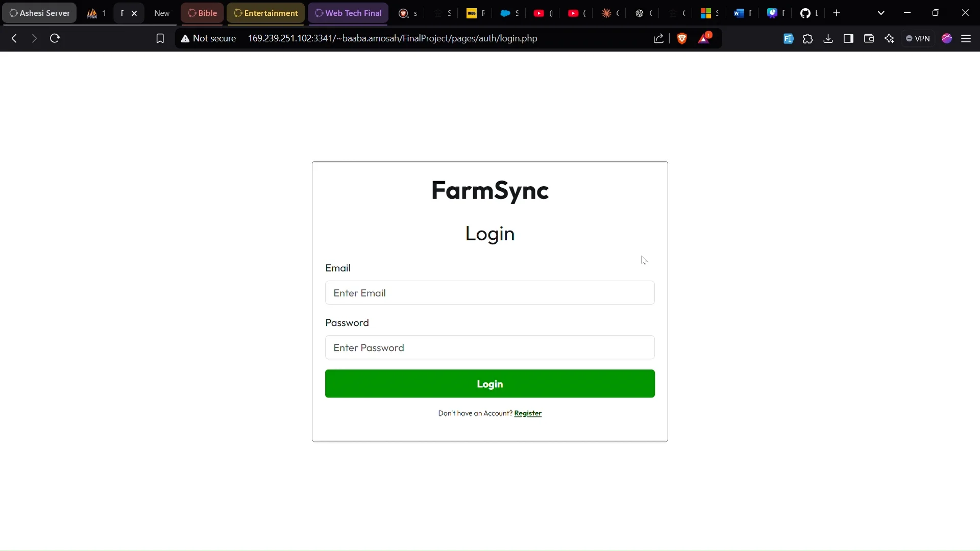The image size is (980, 551).
Task: Expand the Ashesi Server tab group
Action: click(40, 13)
